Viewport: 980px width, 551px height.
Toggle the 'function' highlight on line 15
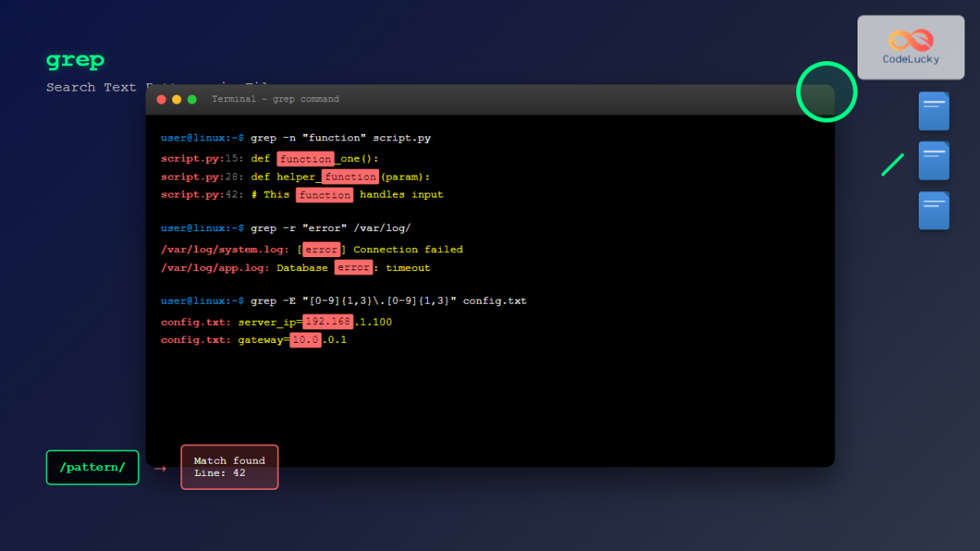305,158
